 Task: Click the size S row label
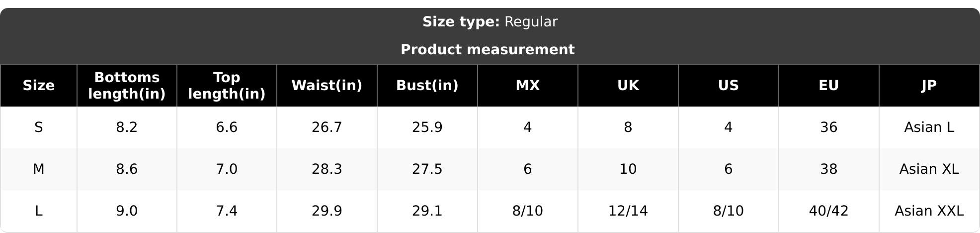pos(38,127)
